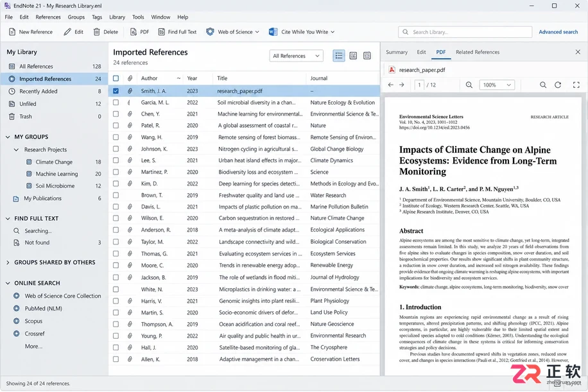Click the Advanced search link
The width and height of the screenshot is (588, 392).
click(x=558, y=32)
